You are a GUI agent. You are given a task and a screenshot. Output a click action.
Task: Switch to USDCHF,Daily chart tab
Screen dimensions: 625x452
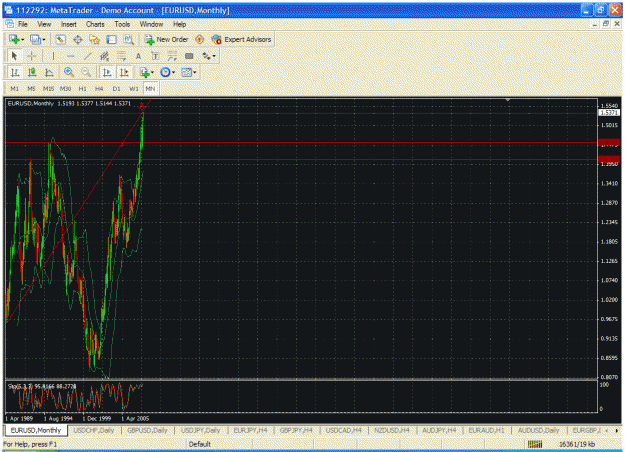click(94, 430)
